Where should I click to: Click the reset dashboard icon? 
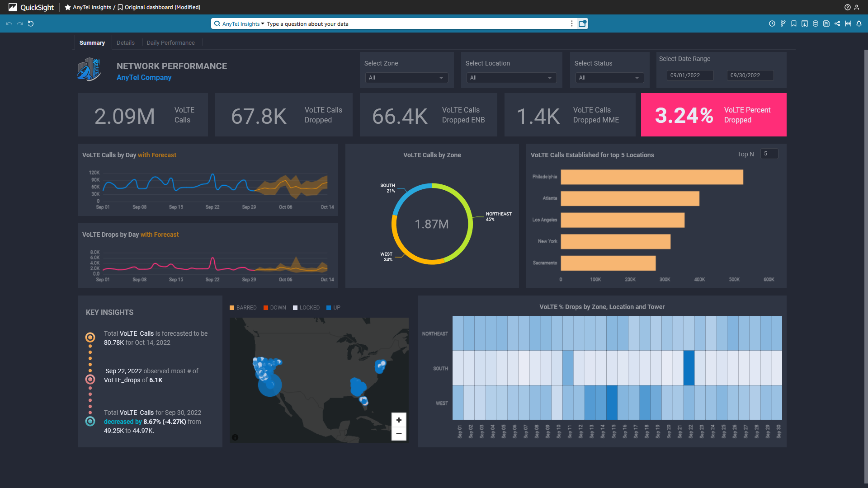tap(31, 23)
